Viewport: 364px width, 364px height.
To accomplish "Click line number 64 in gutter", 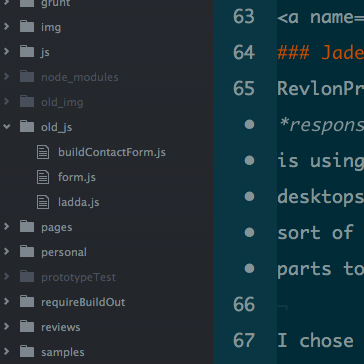I will [x=244, y=53].
